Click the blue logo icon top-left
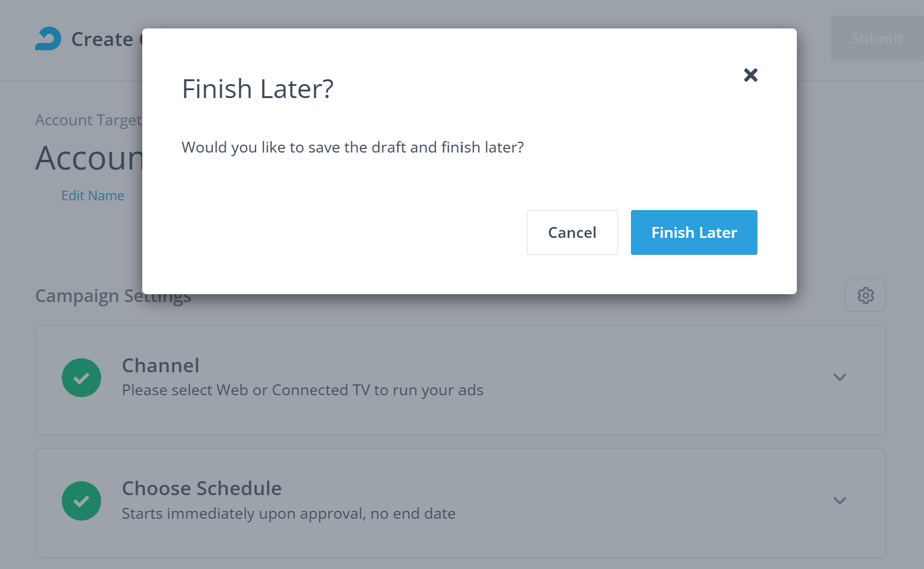Screen dimensions: 924x569 coord(48,39)
